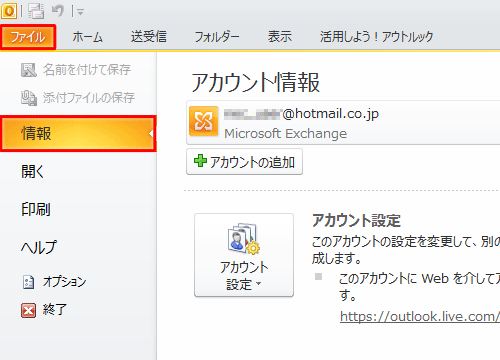Click the red X 終了 icon

point(28,310)
